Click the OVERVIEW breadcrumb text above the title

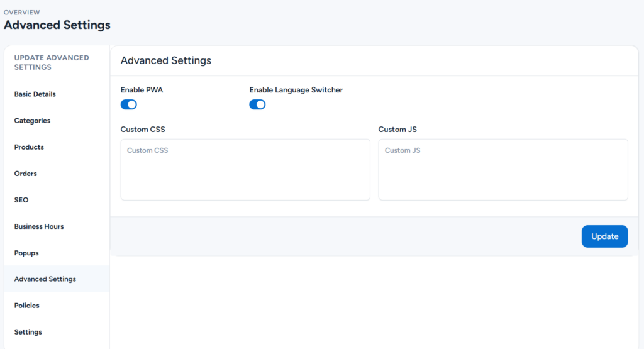coord(22,12)
